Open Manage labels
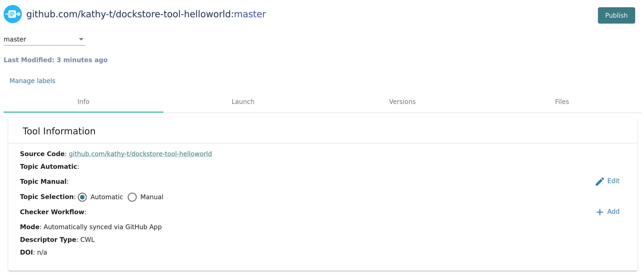Viewport: 644px width, 275px height. 32,81
